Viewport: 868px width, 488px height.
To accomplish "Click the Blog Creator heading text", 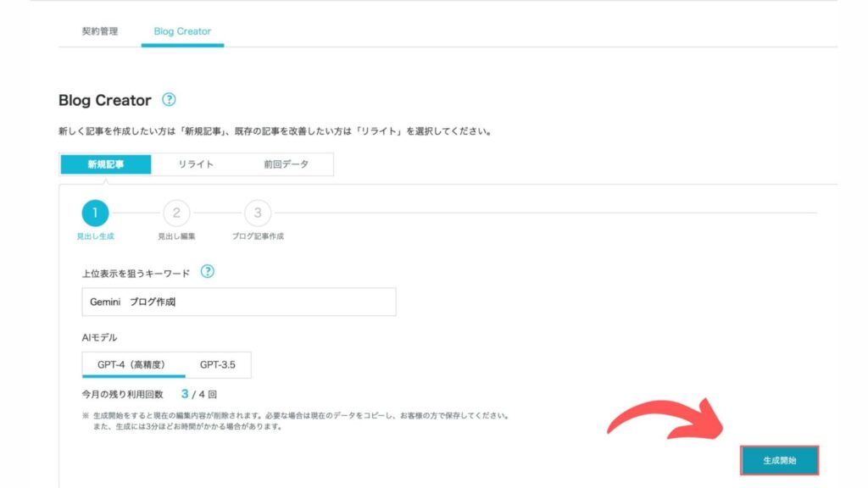I will coord(104,100).
